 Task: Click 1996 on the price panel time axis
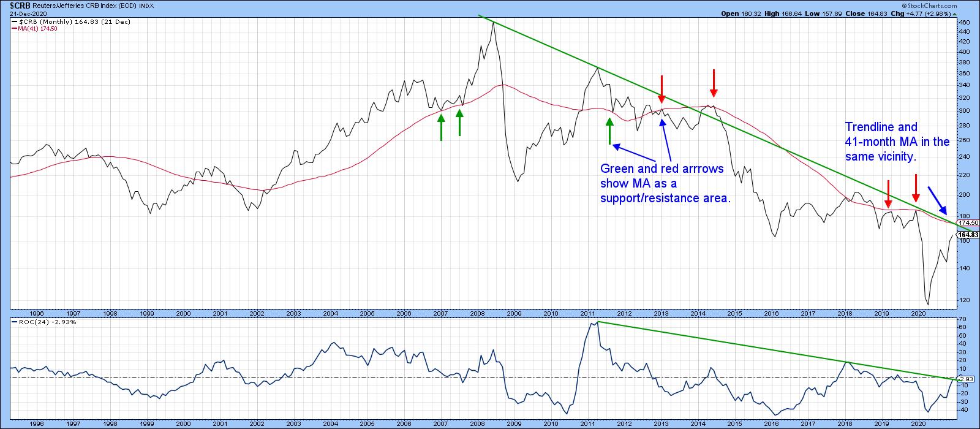(37, 313)
